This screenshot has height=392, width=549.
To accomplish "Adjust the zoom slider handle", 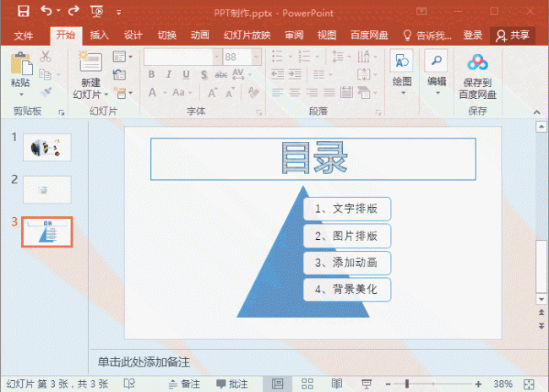I will (x=407, y=384).
